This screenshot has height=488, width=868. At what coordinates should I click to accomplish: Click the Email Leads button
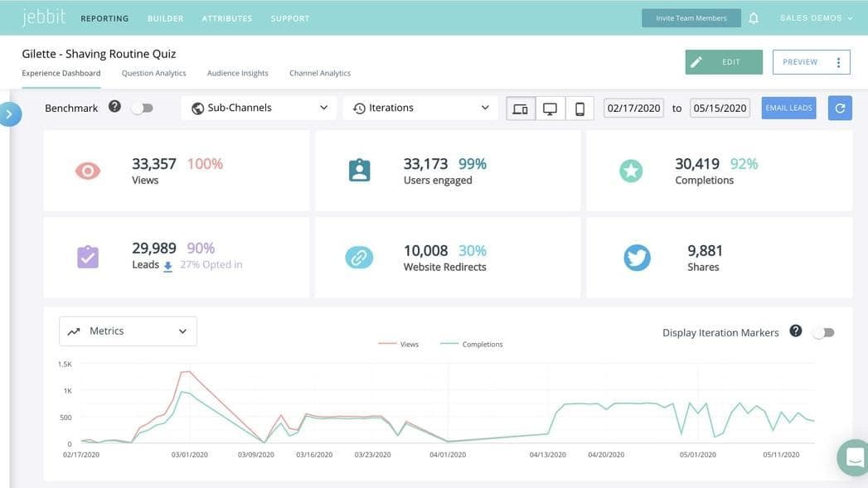[x=788, y=108]
